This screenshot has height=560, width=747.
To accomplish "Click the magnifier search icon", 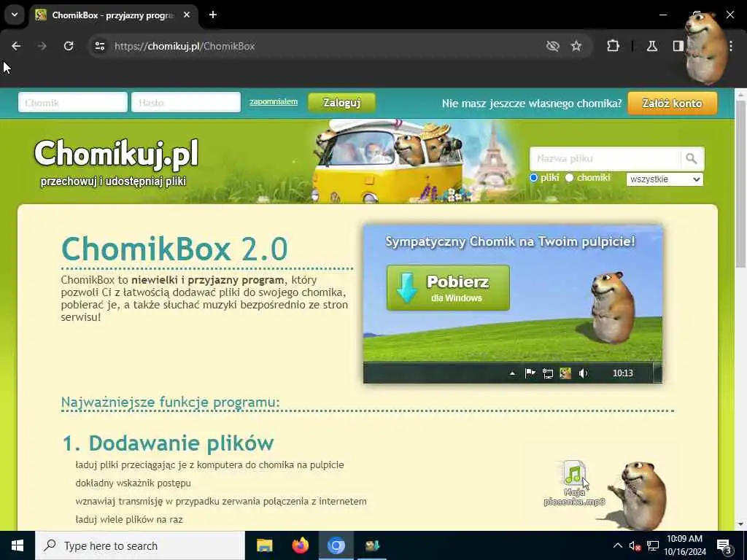I will point(692,158).
